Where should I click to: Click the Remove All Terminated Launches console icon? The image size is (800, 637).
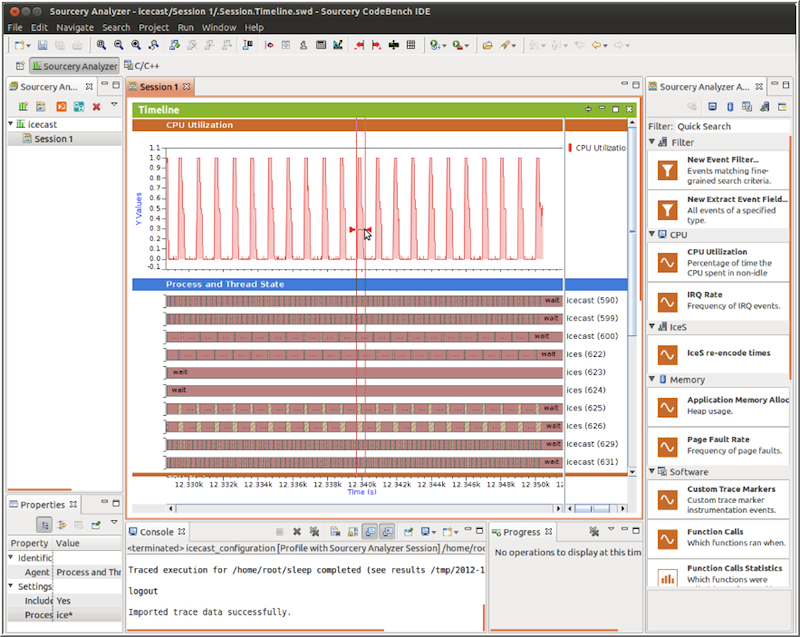pos(314,532)
